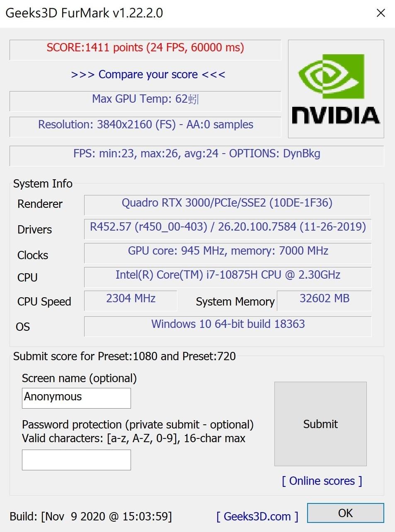
Task: Click the SCORE 1411 points field
Action: (x=145, y=50)
